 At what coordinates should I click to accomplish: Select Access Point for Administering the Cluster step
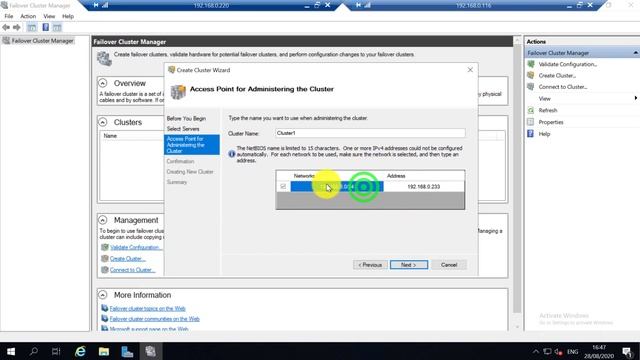coord(192,145)
